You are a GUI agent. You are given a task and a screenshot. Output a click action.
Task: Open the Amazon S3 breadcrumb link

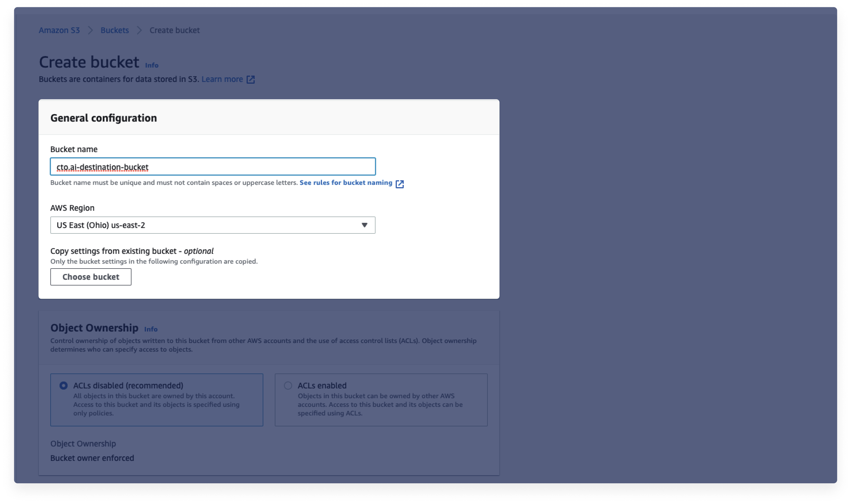pyautogui.click(x=59, y=30)
